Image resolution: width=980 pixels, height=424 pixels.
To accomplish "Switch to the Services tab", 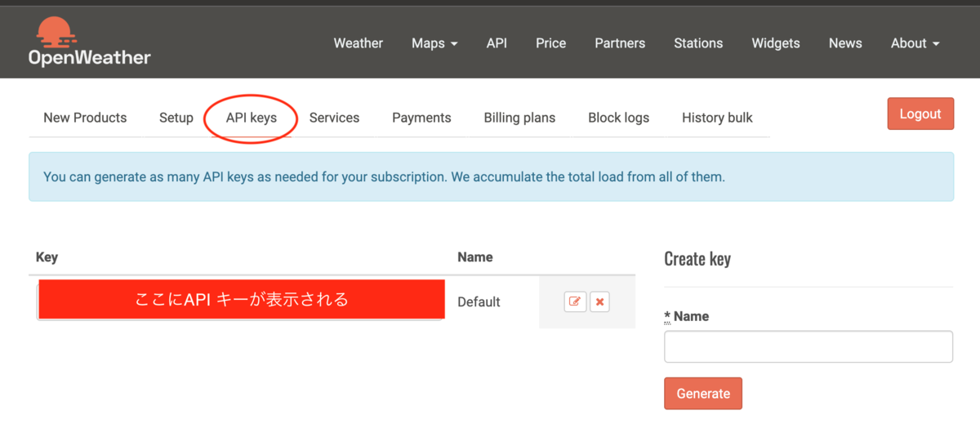I will coord(334,118).
